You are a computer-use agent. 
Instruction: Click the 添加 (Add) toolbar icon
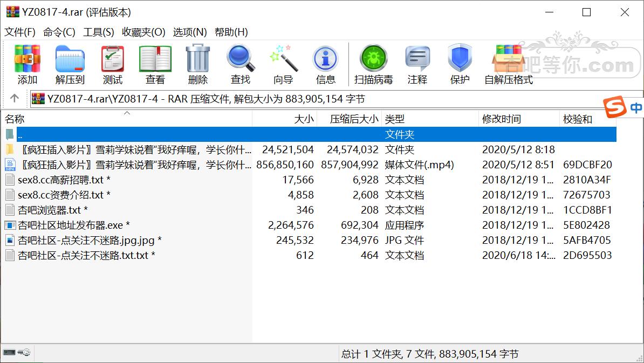[27, 58]
